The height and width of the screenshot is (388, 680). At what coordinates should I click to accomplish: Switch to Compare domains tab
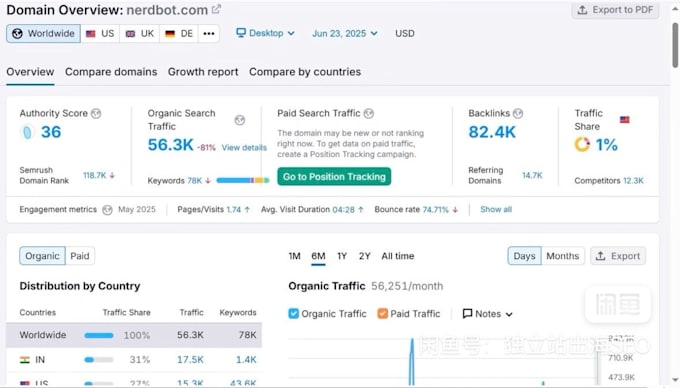[x=111, y=72]
